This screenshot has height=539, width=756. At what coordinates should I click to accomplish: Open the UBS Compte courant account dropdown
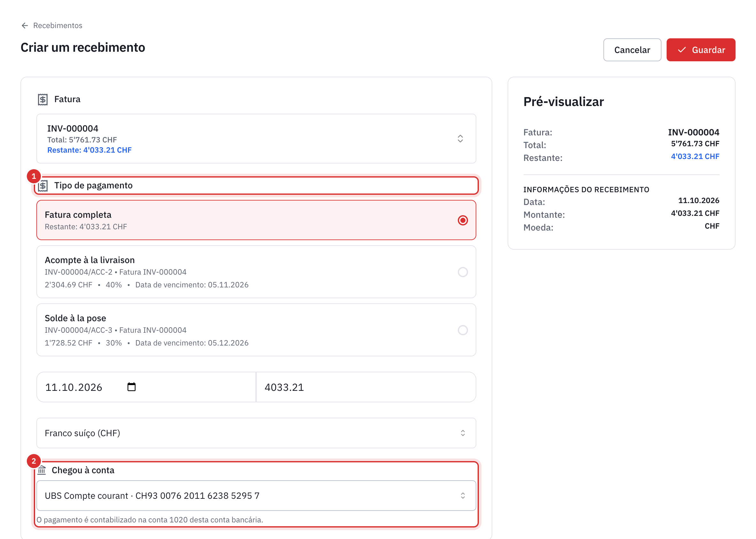coord(256,496)
